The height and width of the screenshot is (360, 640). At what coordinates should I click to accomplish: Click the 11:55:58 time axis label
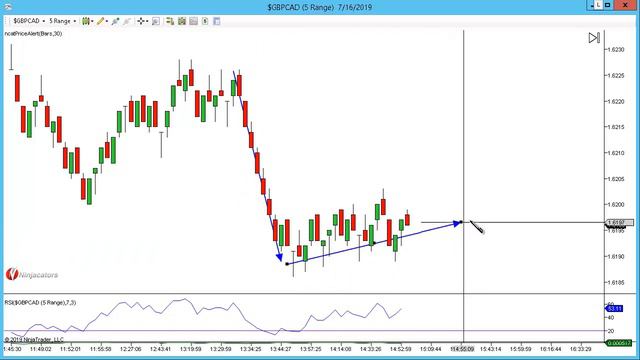click(100, 349)
